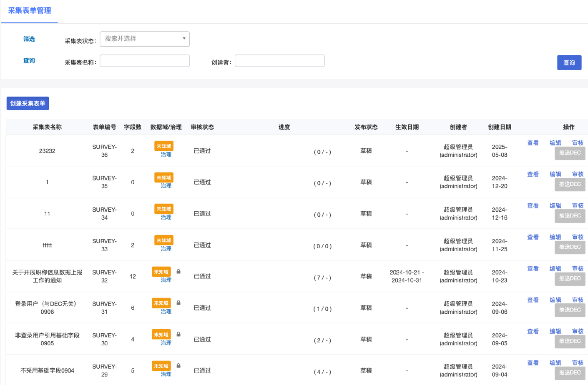Click the lock icon in SURVEY-32 row
The width and height of the screenshot is (588, 385).
coord(178,271)
